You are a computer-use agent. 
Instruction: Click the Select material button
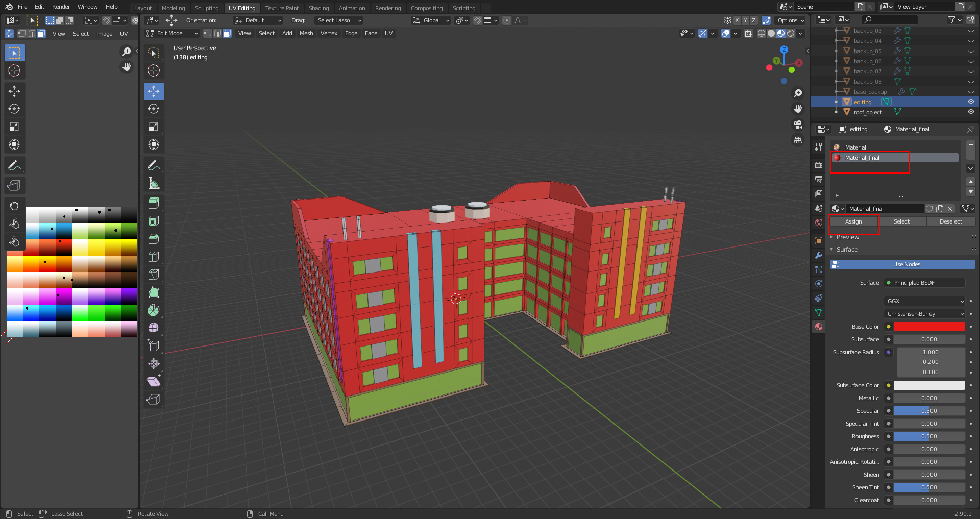pos(901,221)
